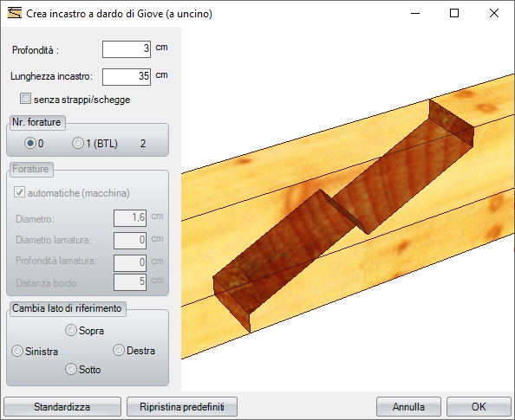Click the dialog's joint icon in title bar

tap(15, 14)
